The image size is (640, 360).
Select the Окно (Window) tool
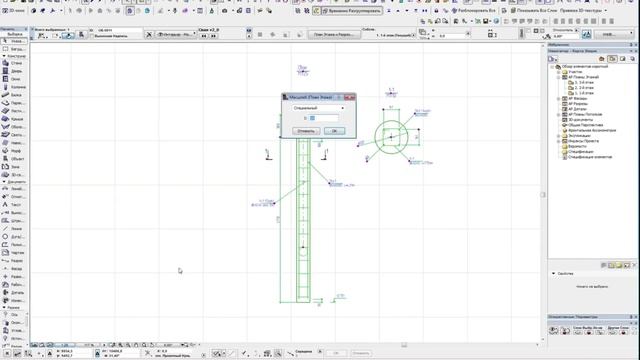click(13, 79)
